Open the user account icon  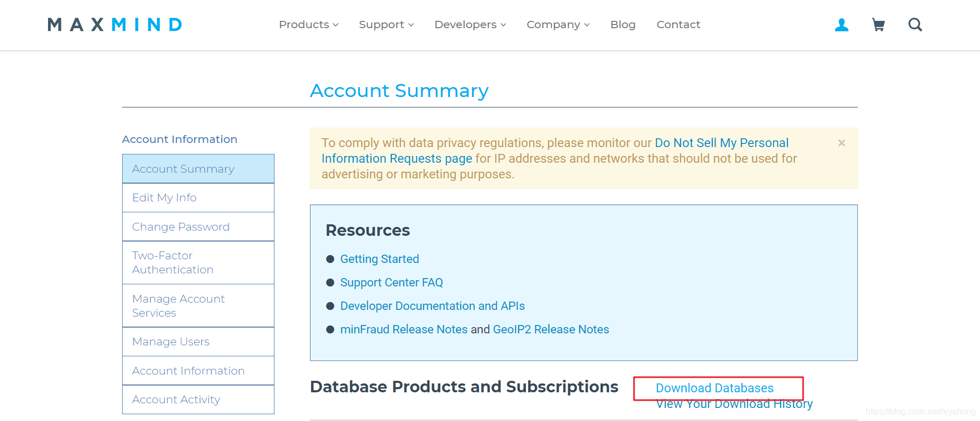tap(841, 25)
